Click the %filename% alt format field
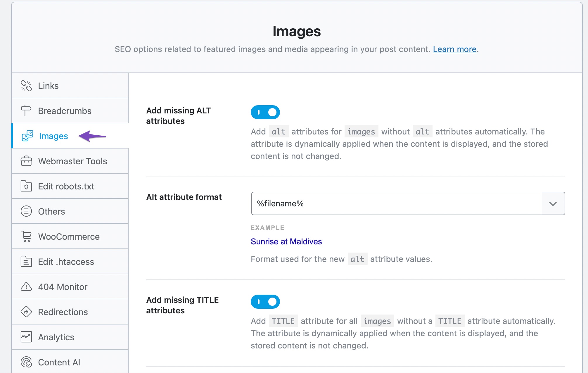The height and width of the screenshot is (373, 588). click(396, 203)
